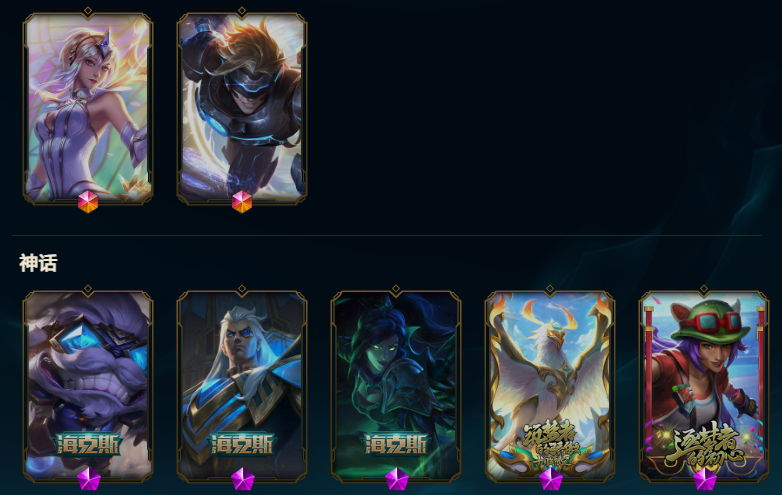Click the 逐梦者的初心 logo on the last card

pyautogui.click(x=705, y=445)
